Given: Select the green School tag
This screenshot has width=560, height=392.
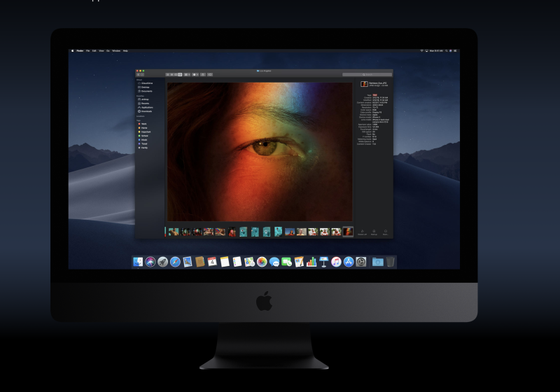Looking at the screenshot, I should tap(143, 136).
